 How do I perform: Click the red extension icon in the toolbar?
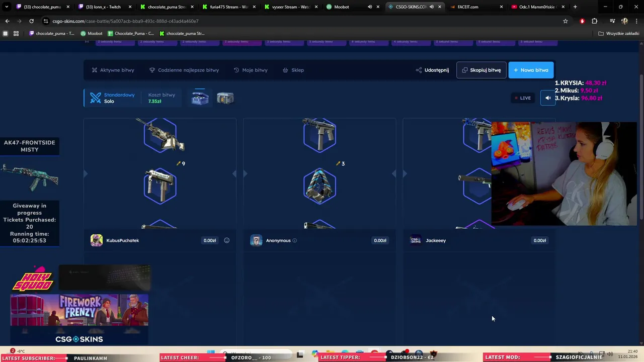coord(582,21)
